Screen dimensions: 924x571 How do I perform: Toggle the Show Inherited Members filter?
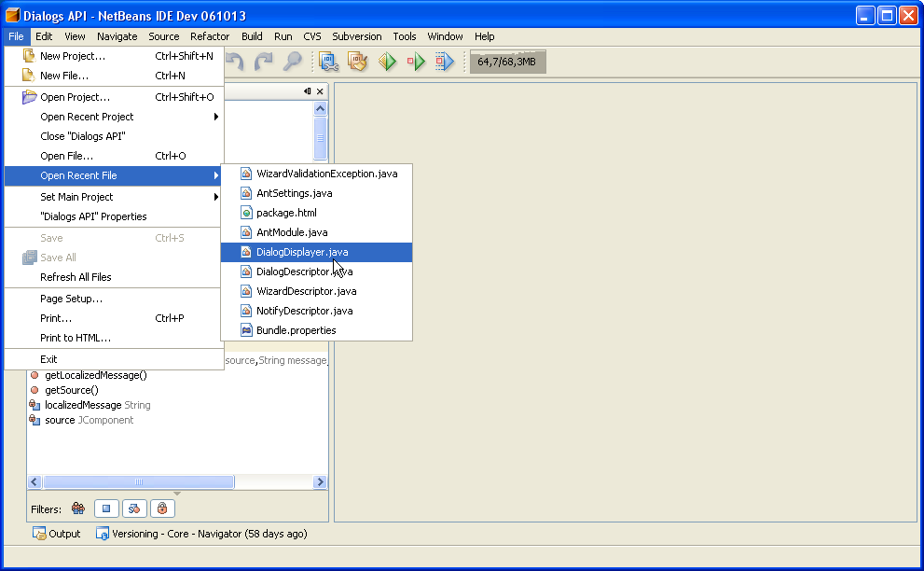(x=77, y=508)
